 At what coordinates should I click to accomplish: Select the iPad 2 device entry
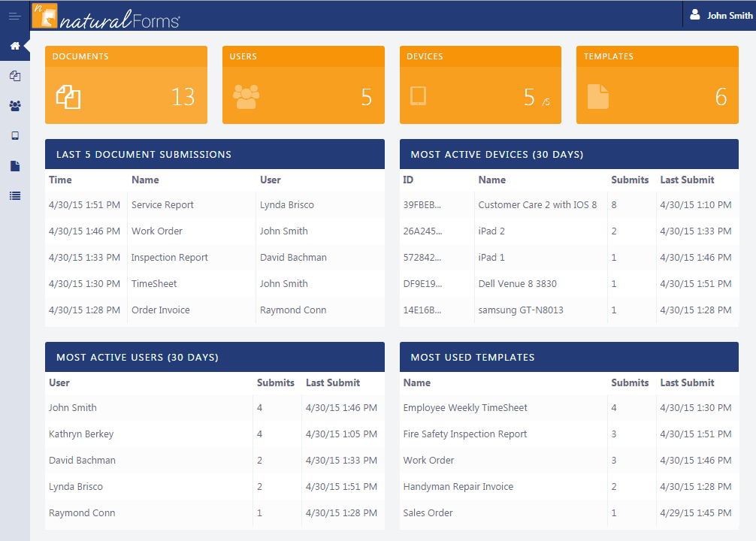point(491,231)
